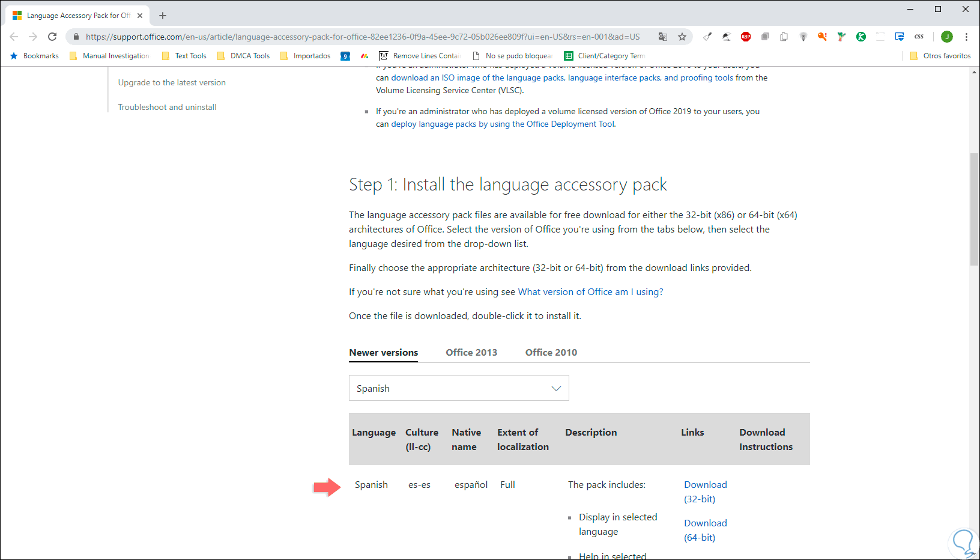Image resolution: width=980 pixels, height=560 pixels.
Task: Switch to the Office 2013 tab
Action: click(471, 353)
